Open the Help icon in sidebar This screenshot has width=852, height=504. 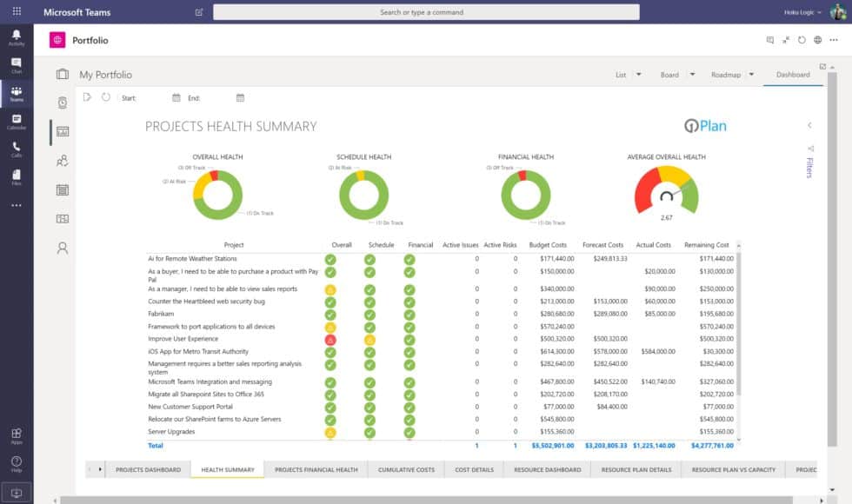click(17, 463)
